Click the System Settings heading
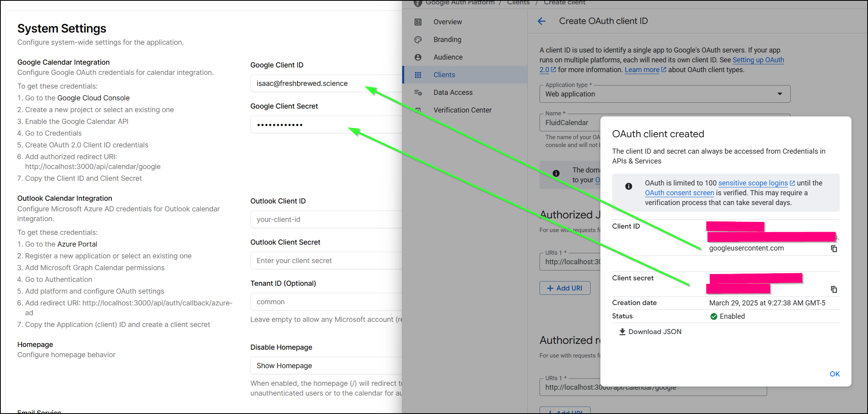This screenshot has width=868, height=414. pyautogui.click(x=62, y=28)
